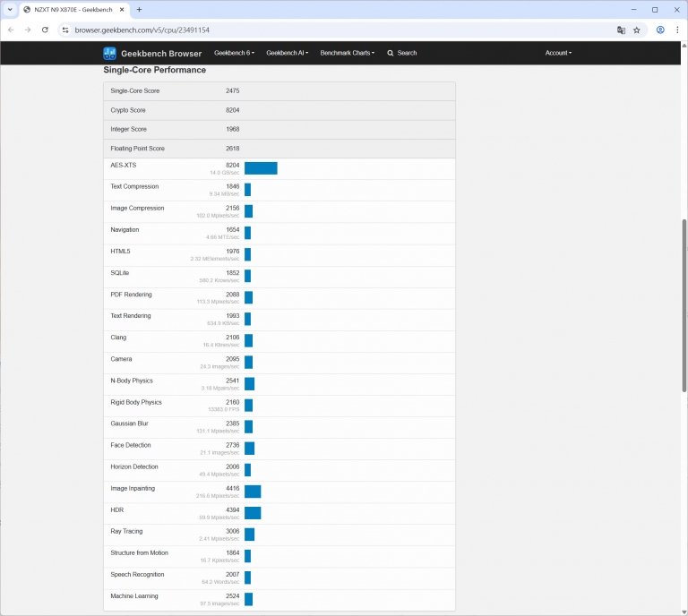The height and width of the screenshot is (616, 688).
Task: Click the Single-Core Performance heading
Action: coord(154,70)
